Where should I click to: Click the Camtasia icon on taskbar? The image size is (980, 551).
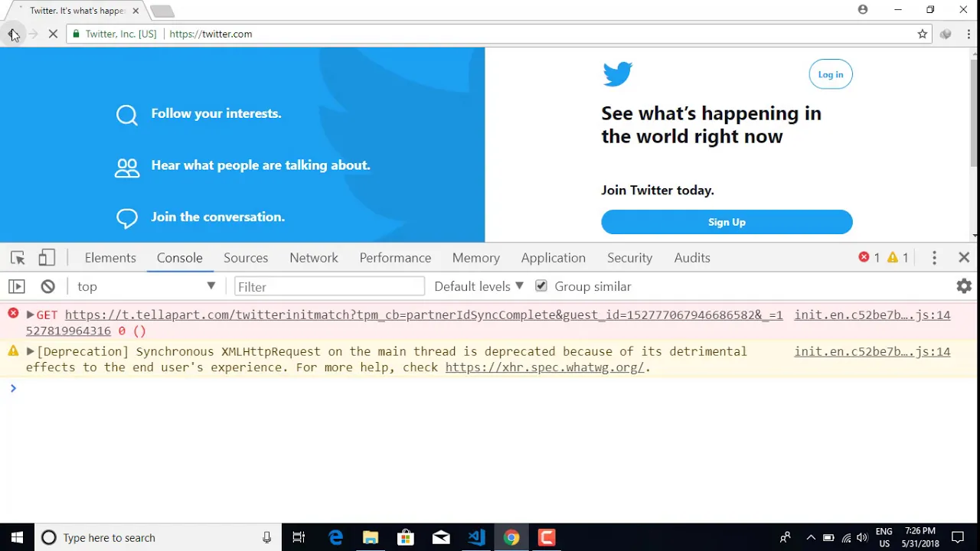click(x=547, y=537)
